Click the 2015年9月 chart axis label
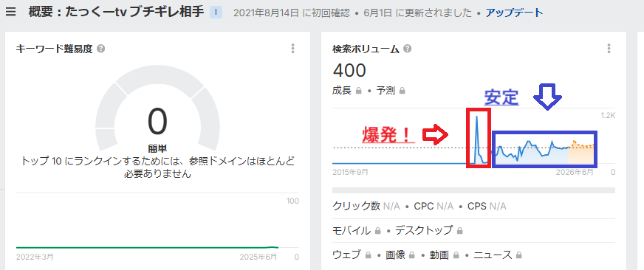 (350, 172)
